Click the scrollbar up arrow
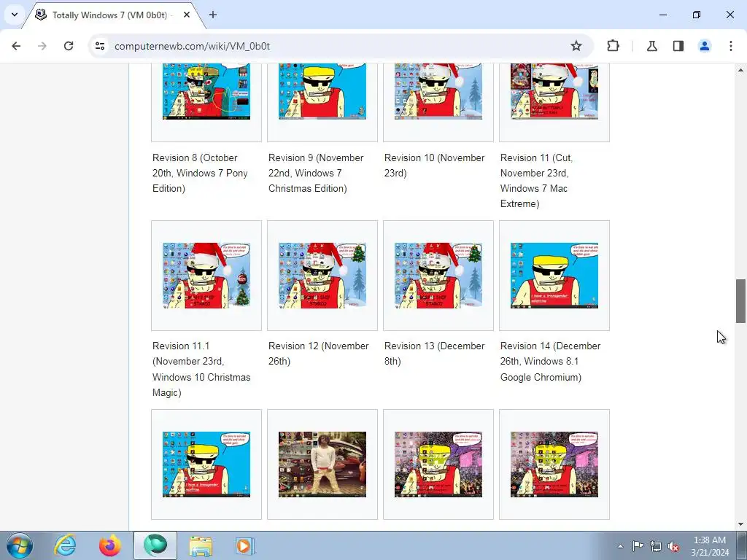This screenshot has width=747, height=560. click(740, 69)
